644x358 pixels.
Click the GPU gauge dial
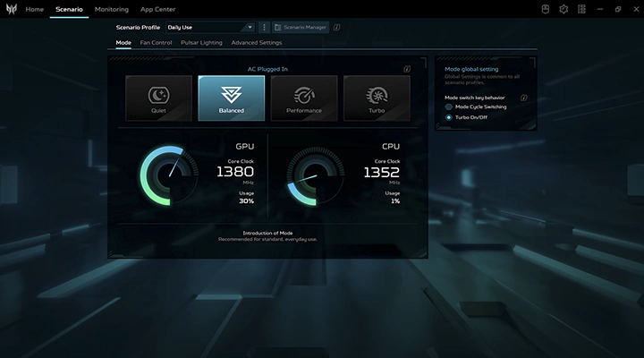pos(169,175)
